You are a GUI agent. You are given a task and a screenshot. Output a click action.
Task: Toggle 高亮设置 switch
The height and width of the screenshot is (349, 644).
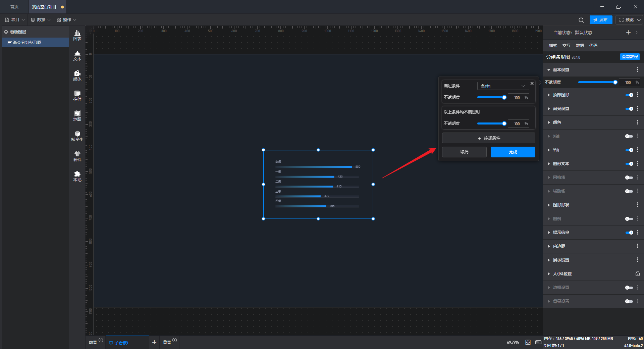(x=629, y=109)
